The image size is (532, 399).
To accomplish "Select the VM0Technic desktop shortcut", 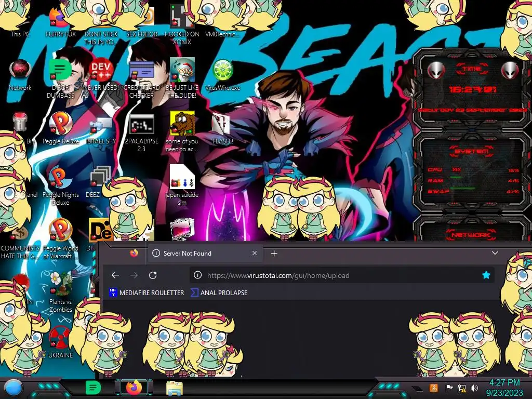I will click(222, 34).
